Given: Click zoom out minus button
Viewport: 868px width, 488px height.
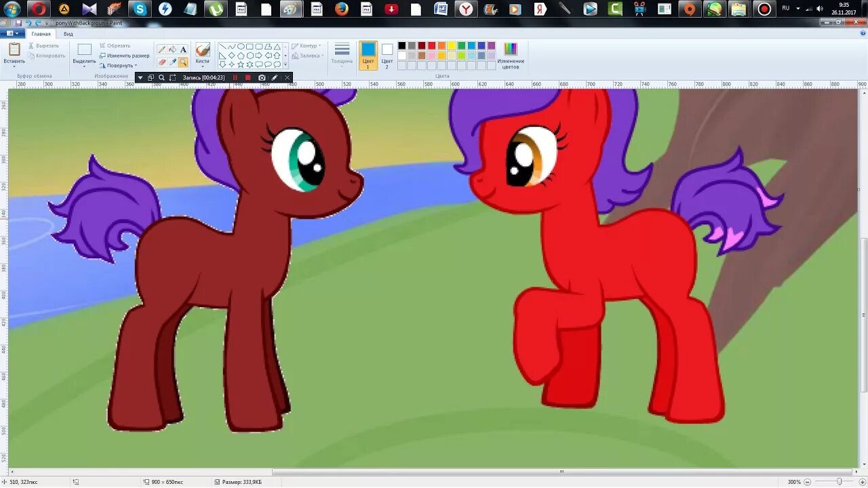Looking at the screenshot, I should pyautogui.click(x=807, y=482).
